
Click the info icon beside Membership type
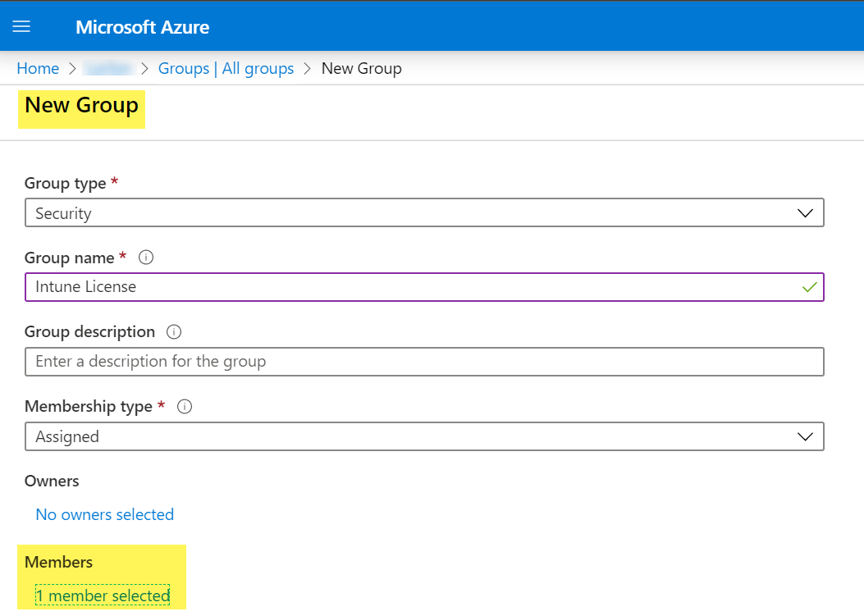click(185, 407)
